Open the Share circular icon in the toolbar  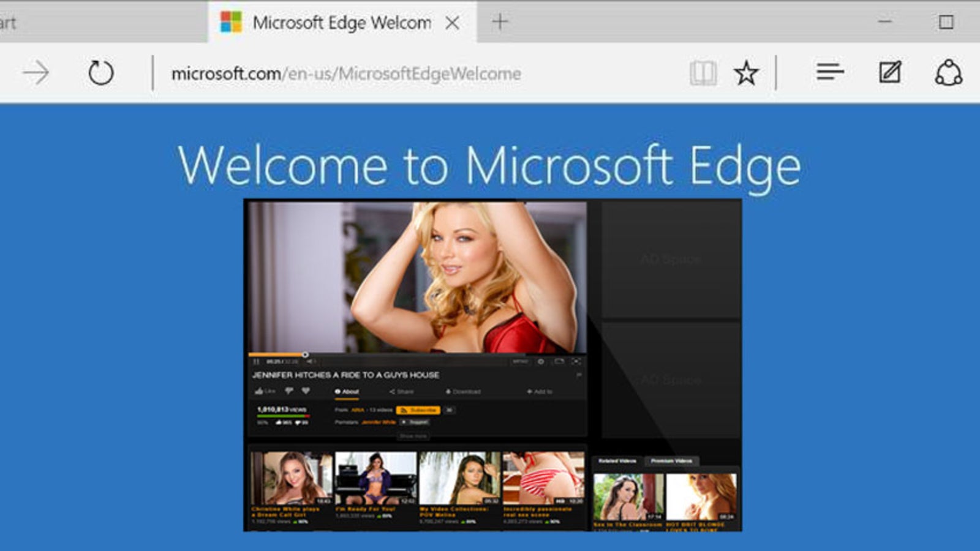[948, 72]
